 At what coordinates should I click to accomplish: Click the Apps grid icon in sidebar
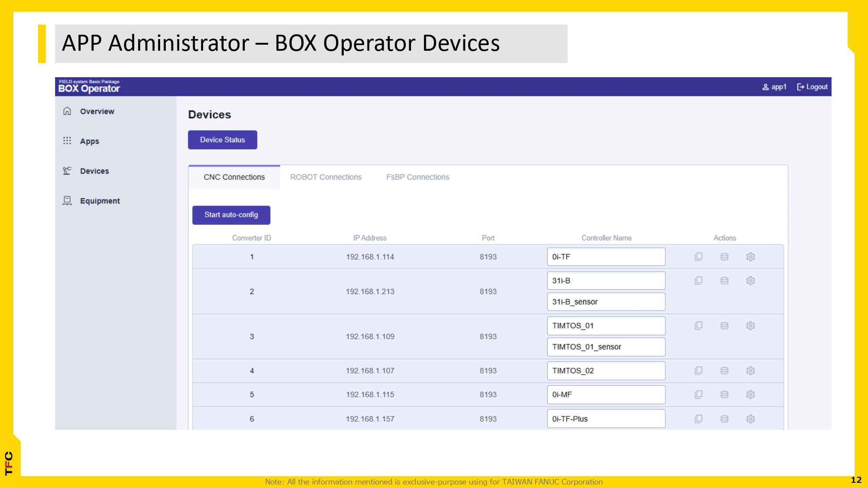click(x=67, y=141)
